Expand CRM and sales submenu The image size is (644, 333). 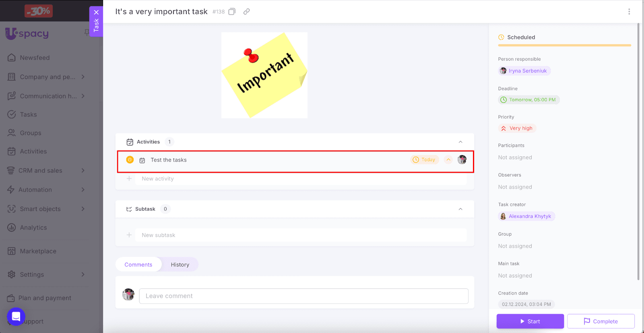click(83, 171)
